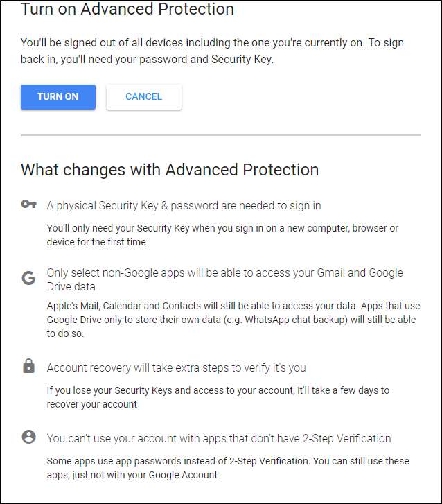Click the 'Turn on Advanced Protection' heading

(x=127, y=10)
